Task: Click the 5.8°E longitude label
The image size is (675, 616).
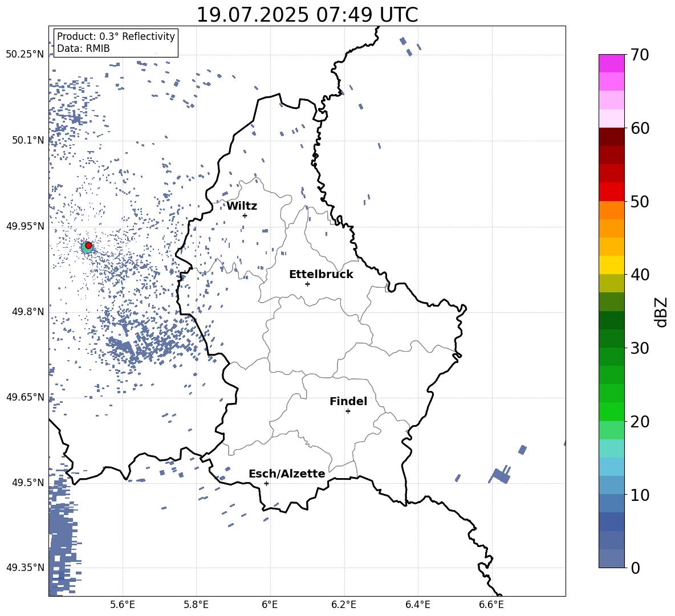Action: (x=196, y=605)
